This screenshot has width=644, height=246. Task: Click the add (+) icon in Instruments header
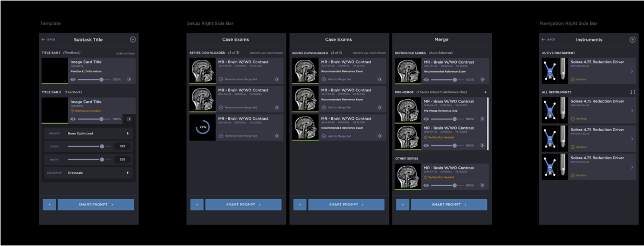(633, 39)
